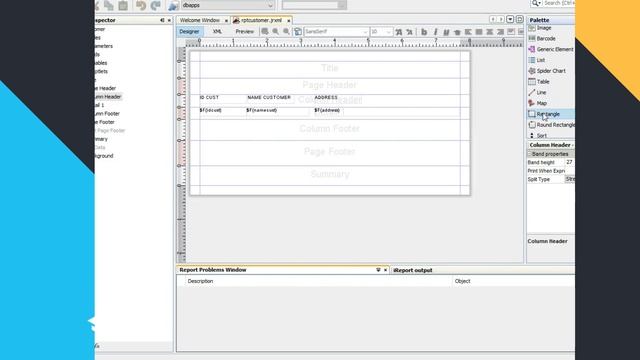Select Detail 1 in the Inspector tree
Image resolution: width=640 pixels, height=360 pixels.
99,105
